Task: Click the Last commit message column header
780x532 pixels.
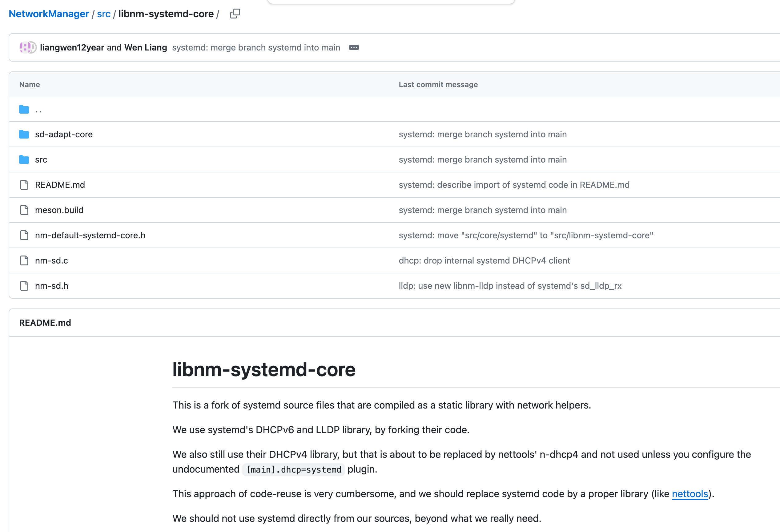Action: click(438, 85)
